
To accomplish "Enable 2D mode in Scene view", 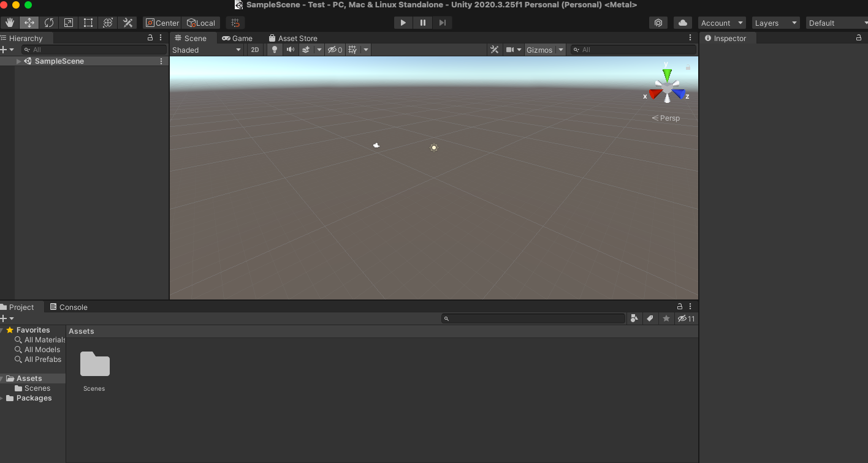I will 254,50.
